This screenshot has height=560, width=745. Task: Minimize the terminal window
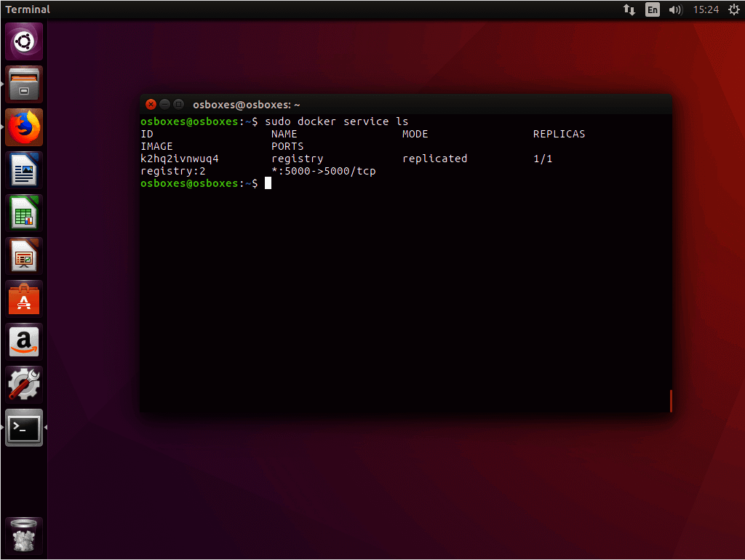tap(164, 104)
